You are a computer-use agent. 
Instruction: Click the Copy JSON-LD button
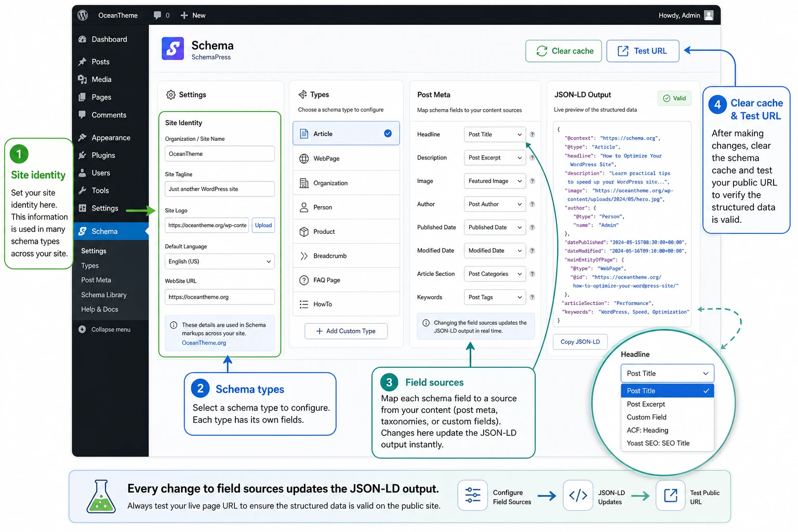[x=580, y=342]
